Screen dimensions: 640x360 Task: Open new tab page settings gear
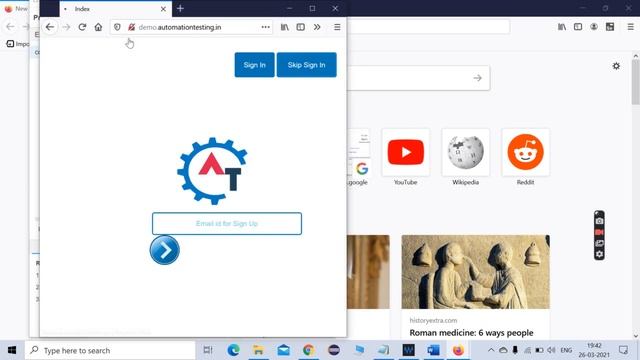coord(616,66)
